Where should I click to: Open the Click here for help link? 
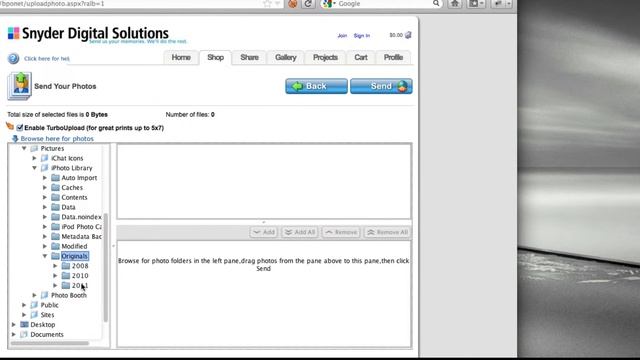point(47,58)
